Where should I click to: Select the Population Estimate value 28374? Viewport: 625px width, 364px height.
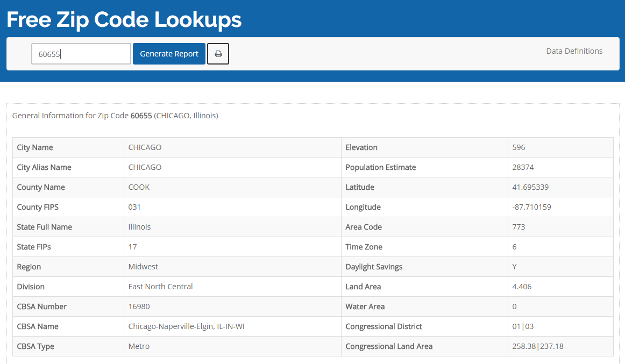pos(523,167)
